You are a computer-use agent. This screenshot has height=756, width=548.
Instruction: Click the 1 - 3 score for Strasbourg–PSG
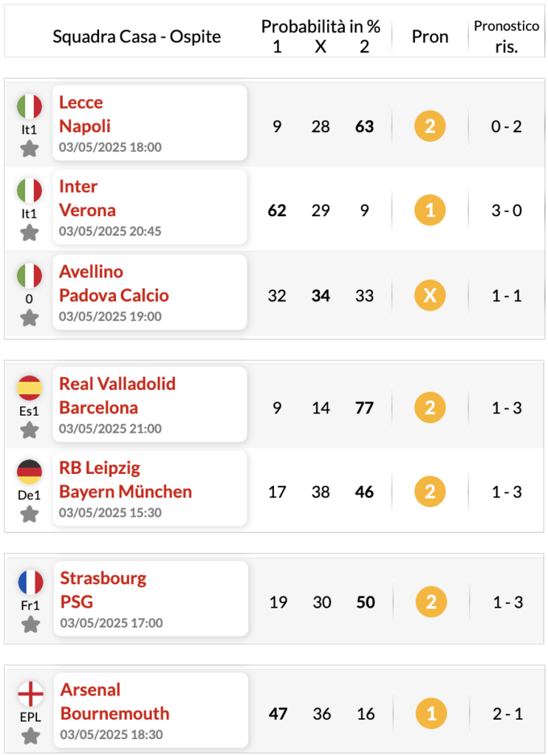(x=508, y=602)
